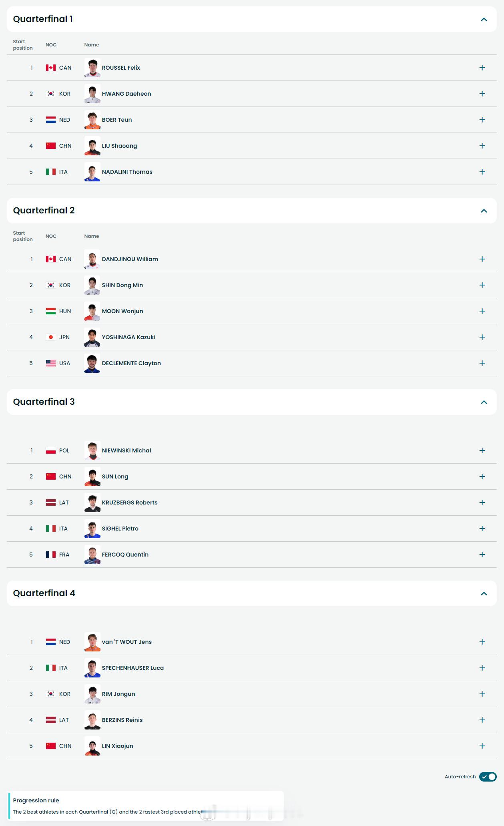Viewport: 504px width, 826px height.
Task: Click the plus icon for ROUSSEL Felix
Action: 482,68
